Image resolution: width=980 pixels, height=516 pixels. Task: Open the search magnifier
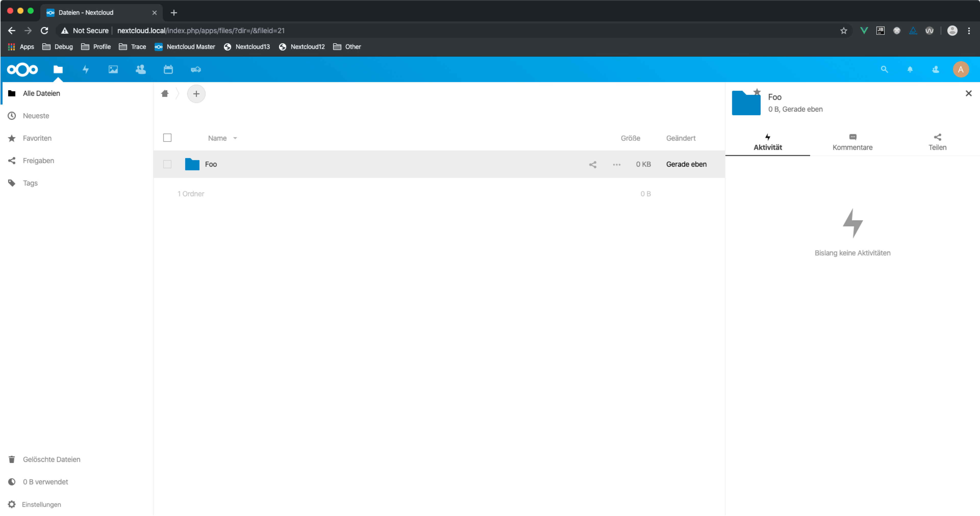coord(884,69)
